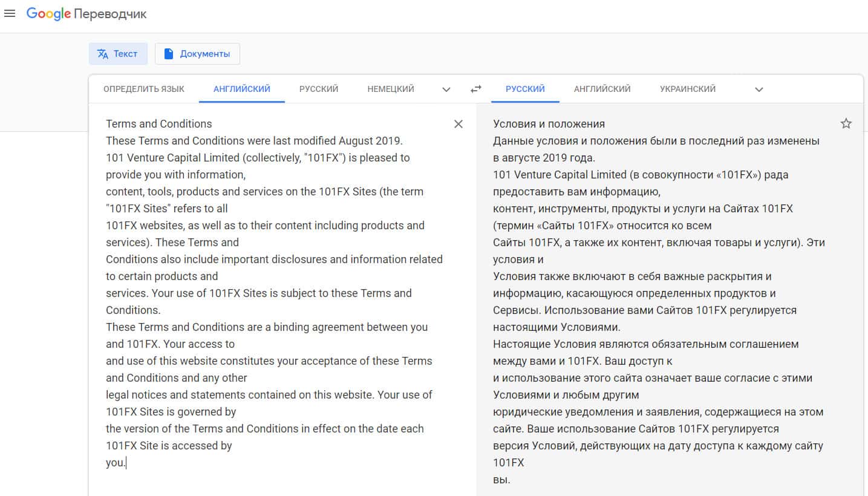Click the Переводчик title link
This screenshot has width=868, height=496.
(110, 14)
